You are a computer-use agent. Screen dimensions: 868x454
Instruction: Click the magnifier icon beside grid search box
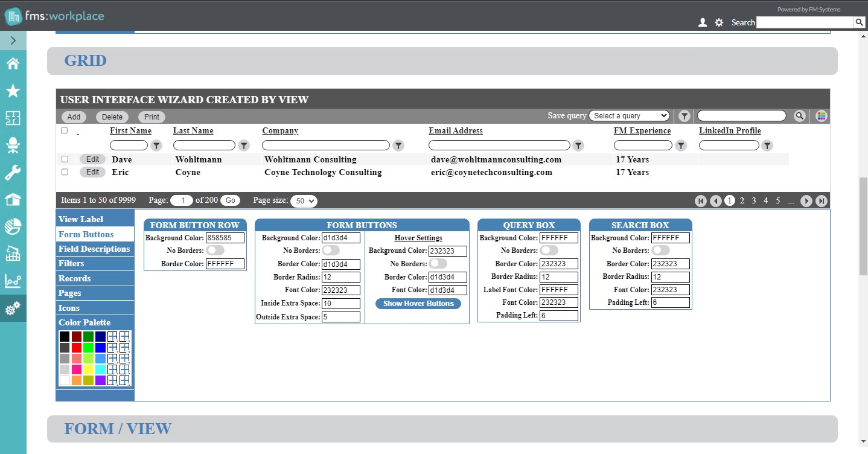(x=800, y=116)
